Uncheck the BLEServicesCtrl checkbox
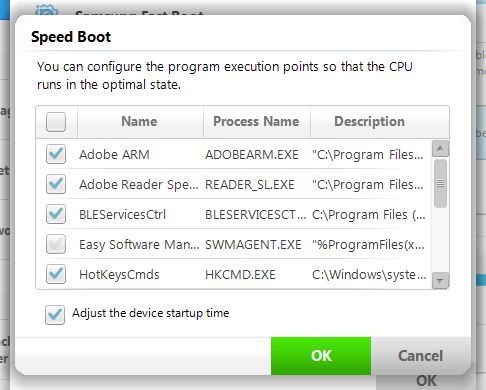This screenshot has height=390, width=486. pos(56,214)
